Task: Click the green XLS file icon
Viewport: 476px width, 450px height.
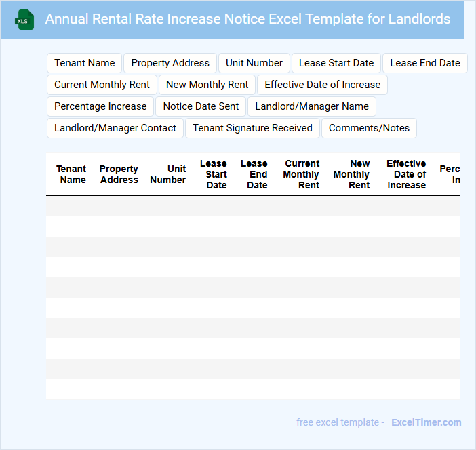Action: point(24,20)
